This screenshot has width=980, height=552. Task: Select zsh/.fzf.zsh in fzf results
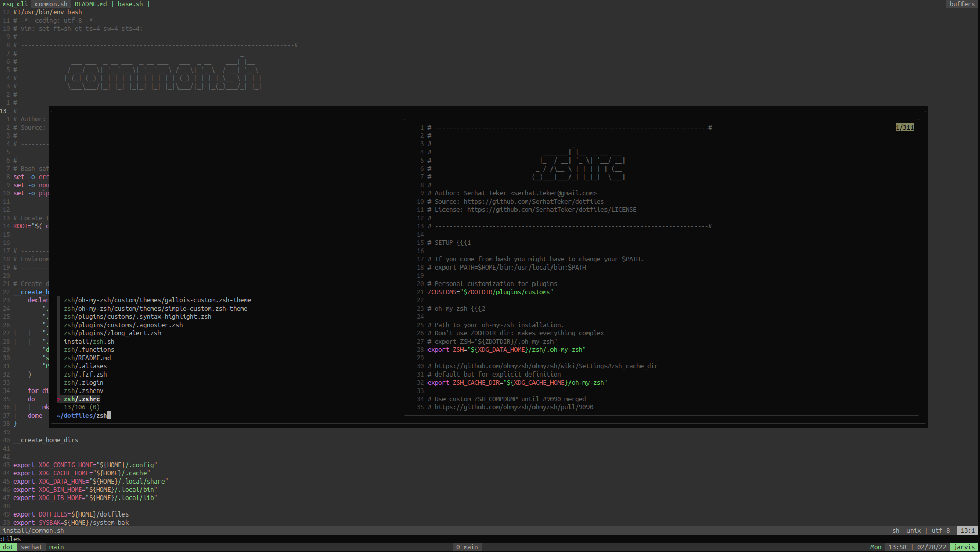85,374
